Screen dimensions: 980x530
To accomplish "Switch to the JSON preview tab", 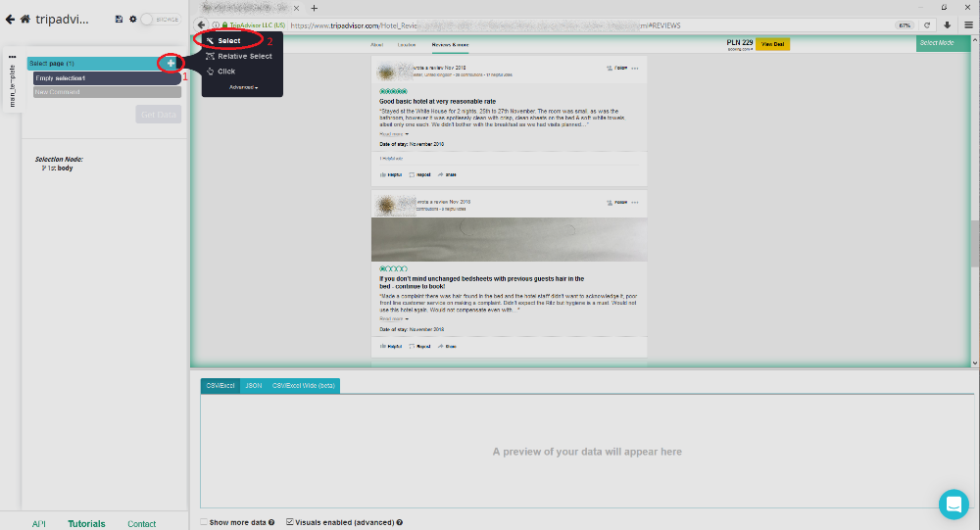I will pos(253,386).
